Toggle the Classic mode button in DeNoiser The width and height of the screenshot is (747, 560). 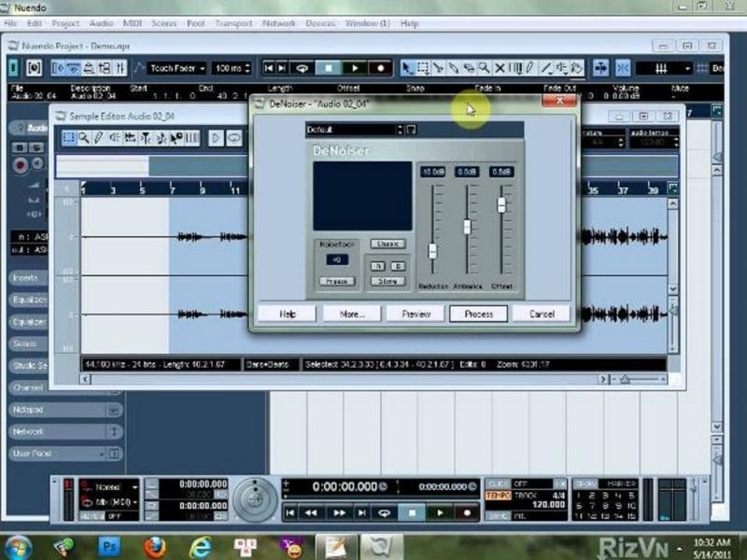[388, 244]
